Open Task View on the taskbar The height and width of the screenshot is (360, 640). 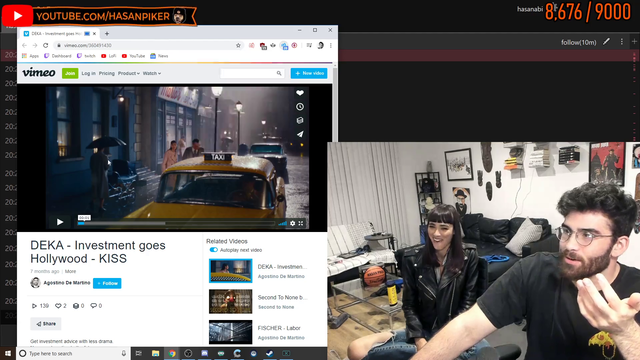click(x=139, y=353)
